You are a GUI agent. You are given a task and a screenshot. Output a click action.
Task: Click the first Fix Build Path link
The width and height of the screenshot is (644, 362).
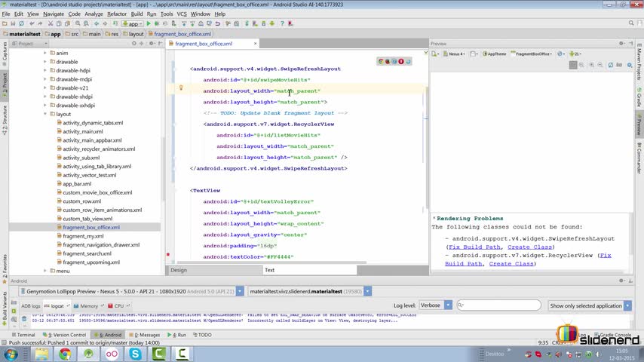point(474,247)
